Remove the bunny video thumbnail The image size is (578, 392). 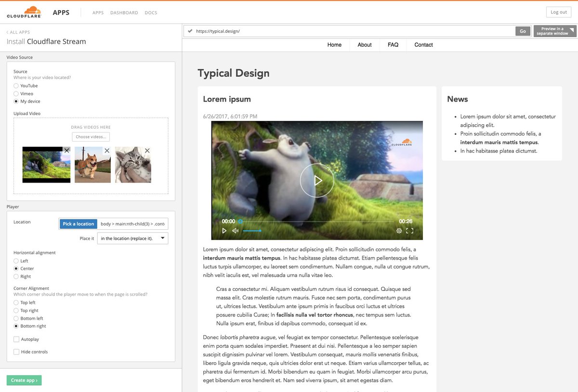click(67, 150)
